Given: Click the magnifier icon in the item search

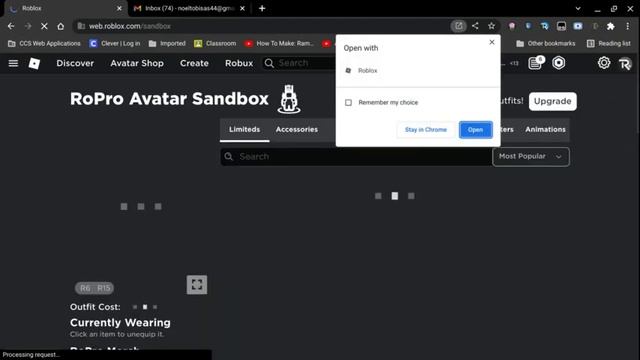Looking at the screenshot, I should click(229, 157).
